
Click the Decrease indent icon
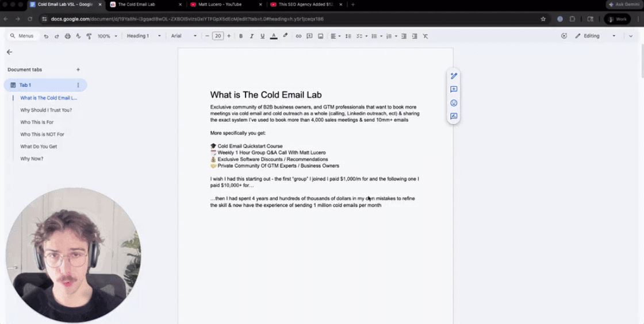pyautogui.click(x=404, y=36)
